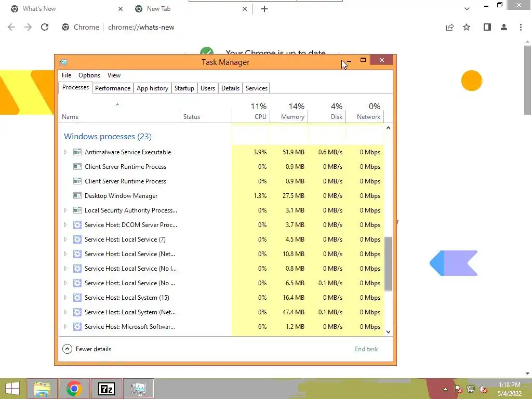Switch to the Details tab

pos(230,88)
